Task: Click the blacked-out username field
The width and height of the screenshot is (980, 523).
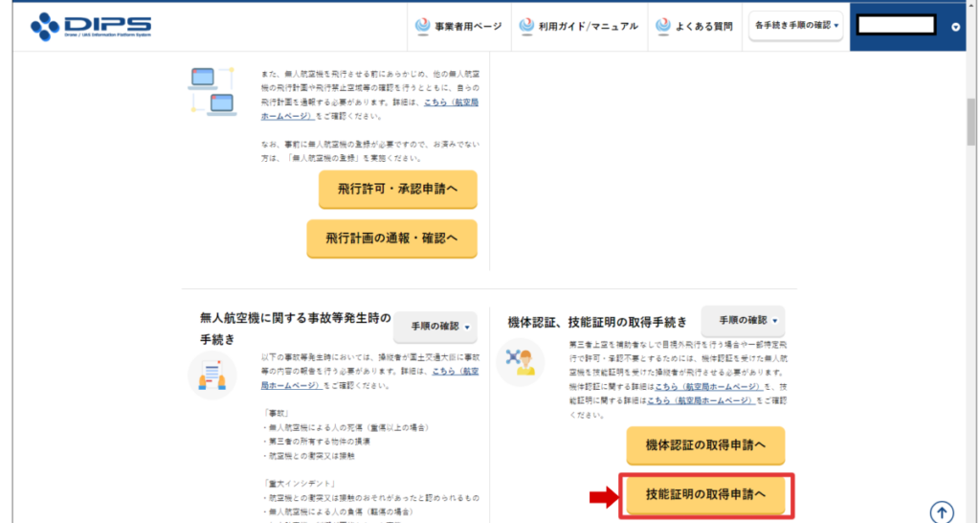Action: (896, 26)
